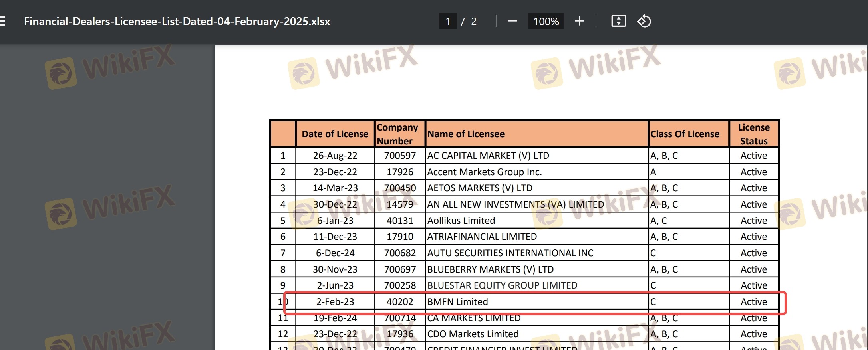The height and width of the screenshot is (350, 868).
Task: Click the Date of License column header
Action: click(335, 134)
